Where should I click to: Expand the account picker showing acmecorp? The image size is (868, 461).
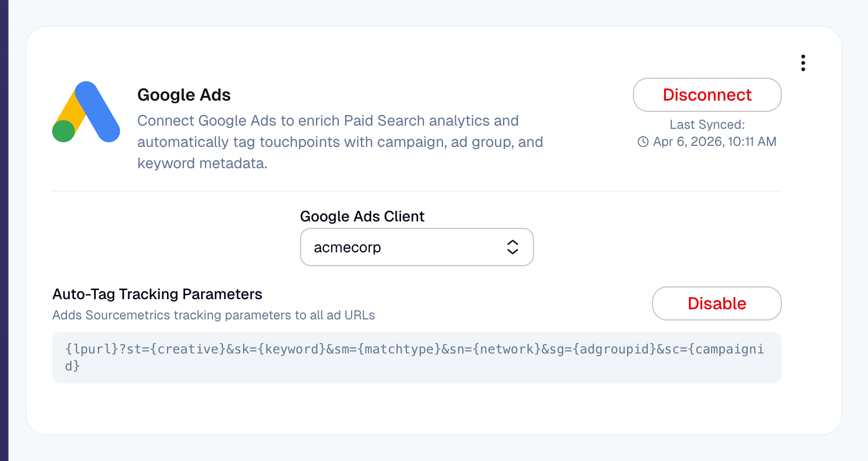(x=416, y=247)
